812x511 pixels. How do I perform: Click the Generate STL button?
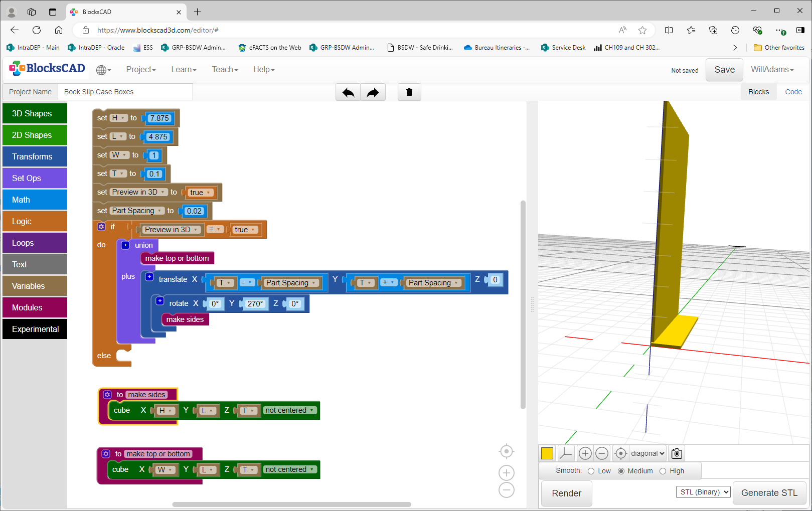tap(769, 493)
